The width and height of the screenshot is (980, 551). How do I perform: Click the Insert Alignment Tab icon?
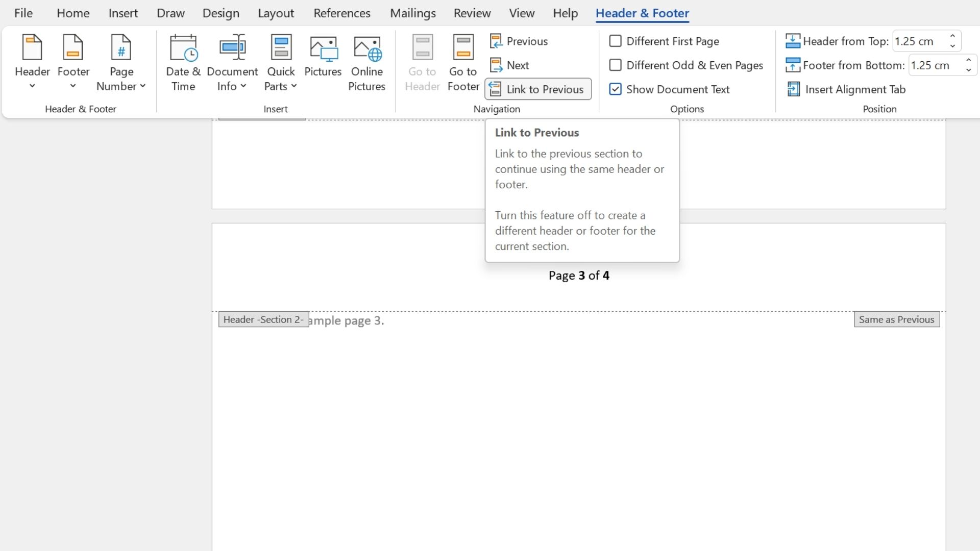[x=793, y=89]
